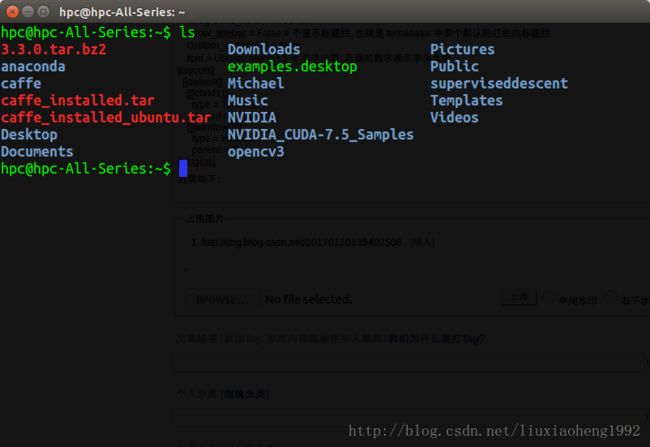Click the NVIDIA directory entry

pos(252,117)
